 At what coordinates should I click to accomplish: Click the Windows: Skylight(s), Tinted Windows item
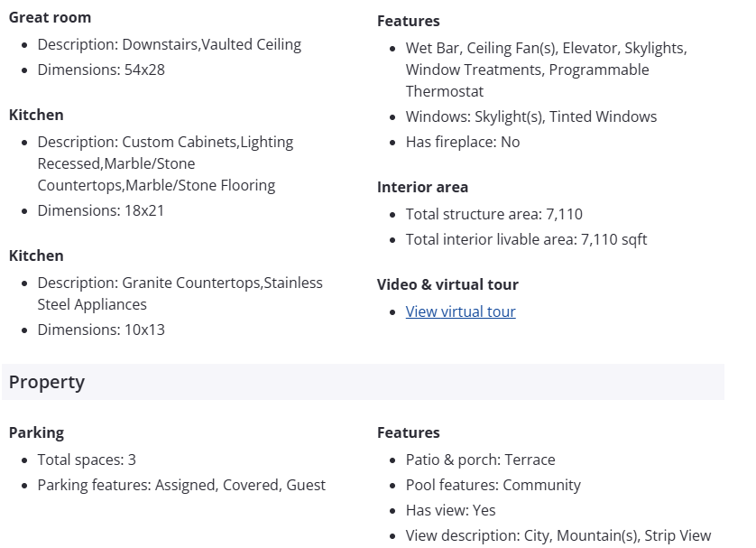coord(531,116)
